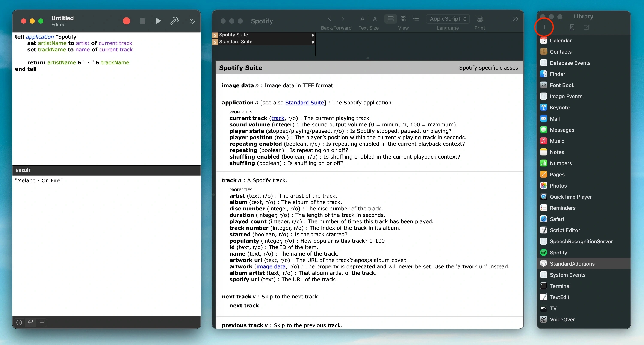Select System Events in Library list
The height and width of the screenshot is (345, 644).
584,275
